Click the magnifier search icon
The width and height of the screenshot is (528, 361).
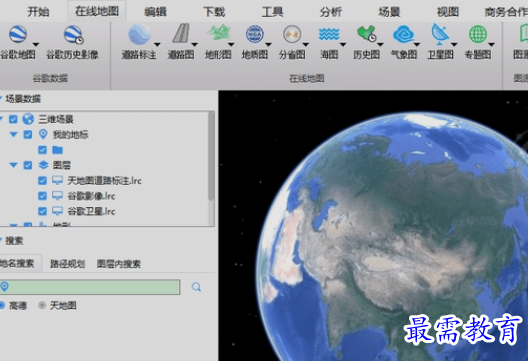(x=196, y=287)
